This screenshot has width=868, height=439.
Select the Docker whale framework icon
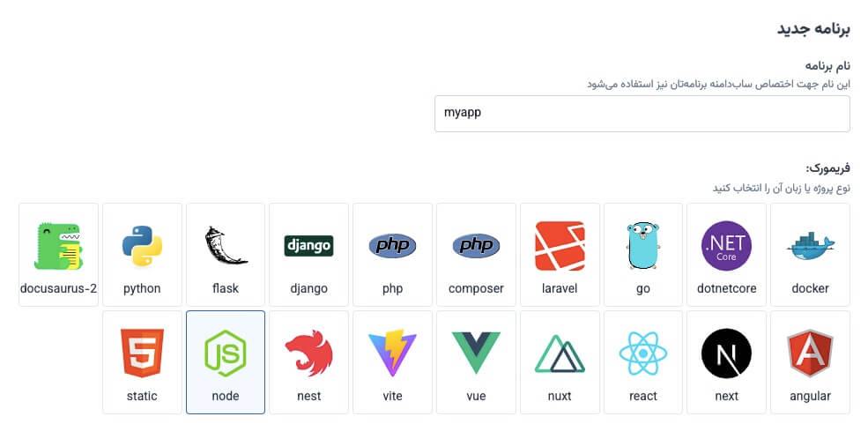[x=810, y=246]
